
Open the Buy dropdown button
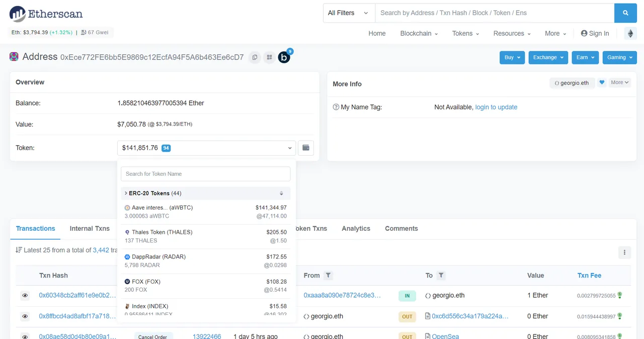click(512, 57)
